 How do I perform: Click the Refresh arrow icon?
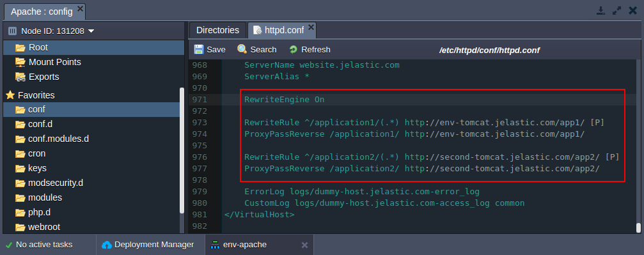click(x=294, y=49)
